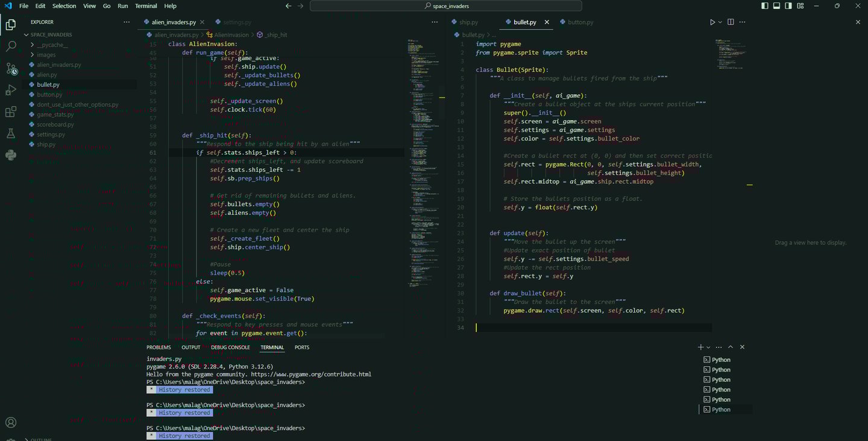This screenshot has height=441, width=868.
Task: Open the Source Control view
Action: pos(11,68)
